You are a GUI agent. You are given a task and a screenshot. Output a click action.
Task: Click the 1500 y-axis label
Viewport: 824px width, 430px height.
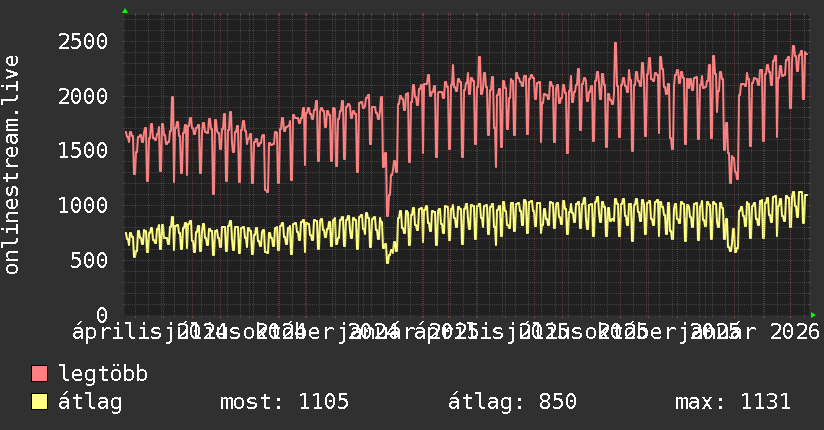[83, 151]
